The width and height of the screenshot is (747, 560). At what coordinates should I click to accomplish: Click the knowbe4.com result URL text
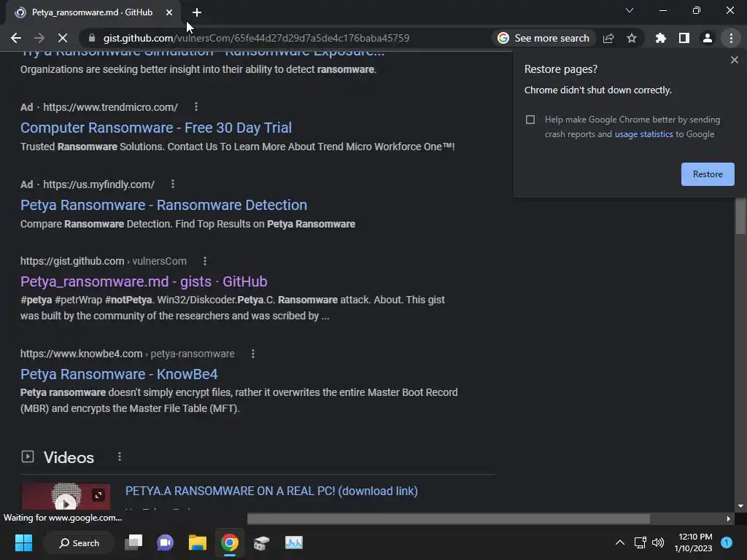click(127, 354)
